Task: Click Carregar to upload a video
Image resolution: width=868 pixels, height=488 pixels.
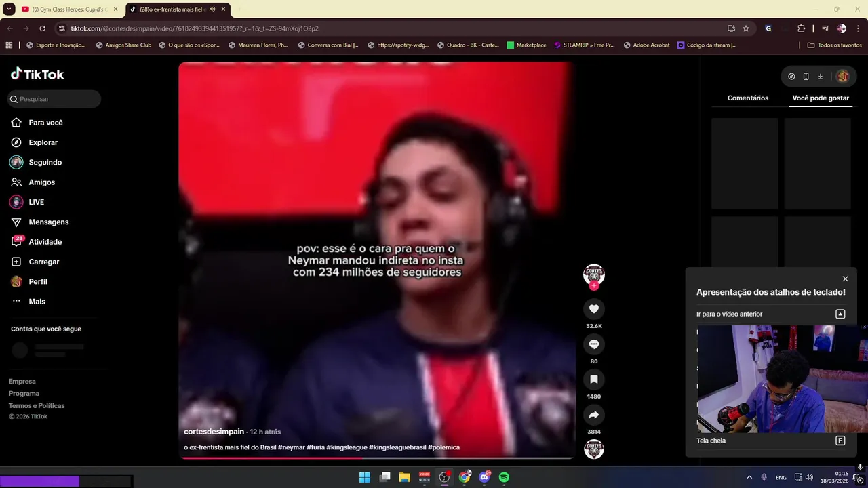Action: (x=35, y=262)
